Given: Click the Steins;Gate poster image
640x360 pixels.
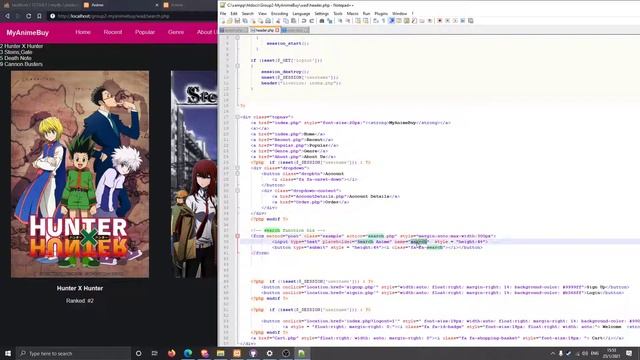Looking at the screenshot, I should (194, 174).
